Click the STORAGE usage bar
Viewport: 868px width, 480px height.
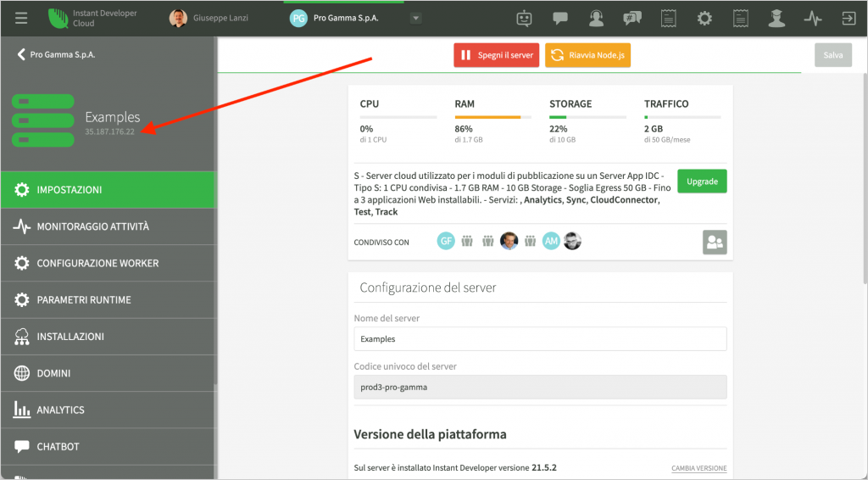[588, 117]
